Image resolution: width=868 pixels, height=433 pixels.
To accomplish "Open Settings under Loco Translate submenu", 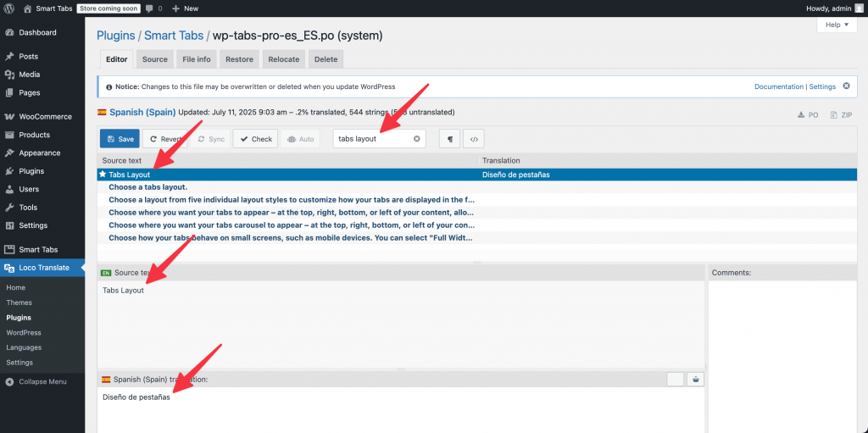I will click(19, 362).
